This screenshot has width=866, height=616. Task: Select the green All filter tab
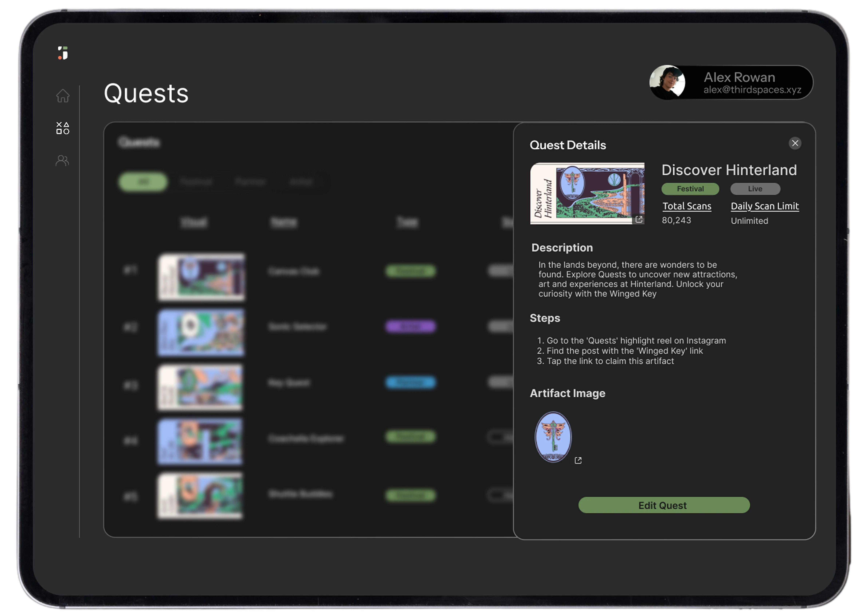pyautogui.click(x=143, y=182)
